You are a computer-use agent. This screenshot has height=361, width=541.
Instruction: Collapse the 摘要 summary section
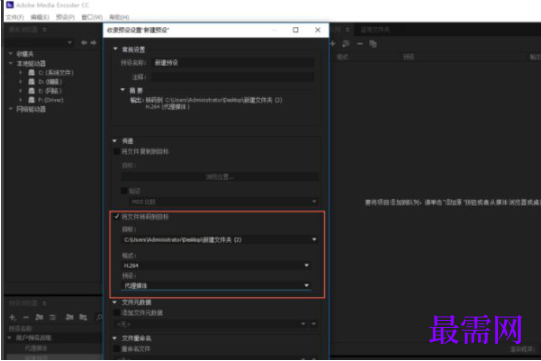coord(122,90)
